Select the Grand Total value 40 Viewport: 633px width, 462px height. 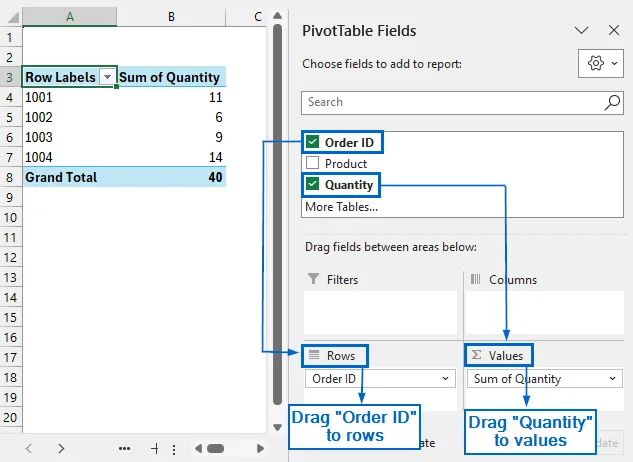point(171,177)
